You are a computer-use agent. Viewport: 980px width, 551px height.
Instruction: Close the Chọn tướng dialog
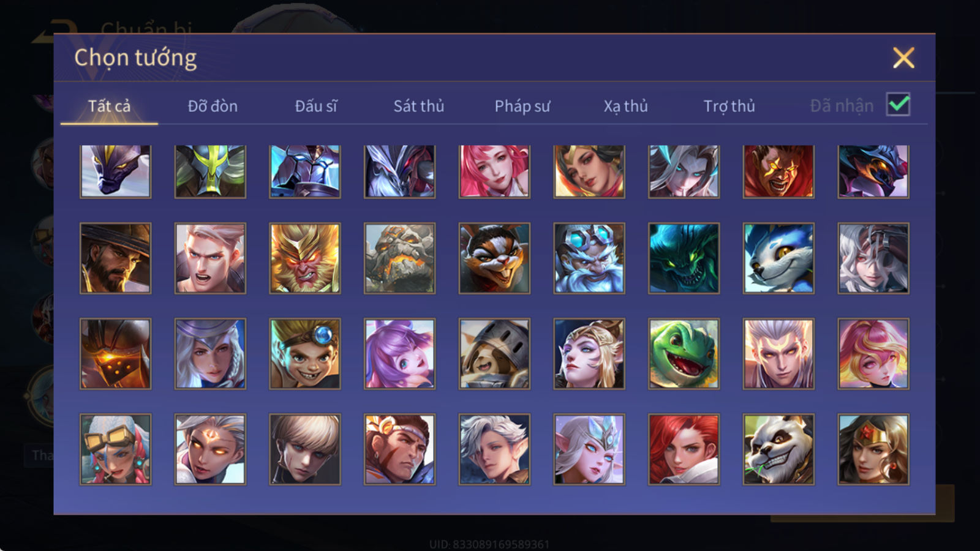click(x=903, y=58)
